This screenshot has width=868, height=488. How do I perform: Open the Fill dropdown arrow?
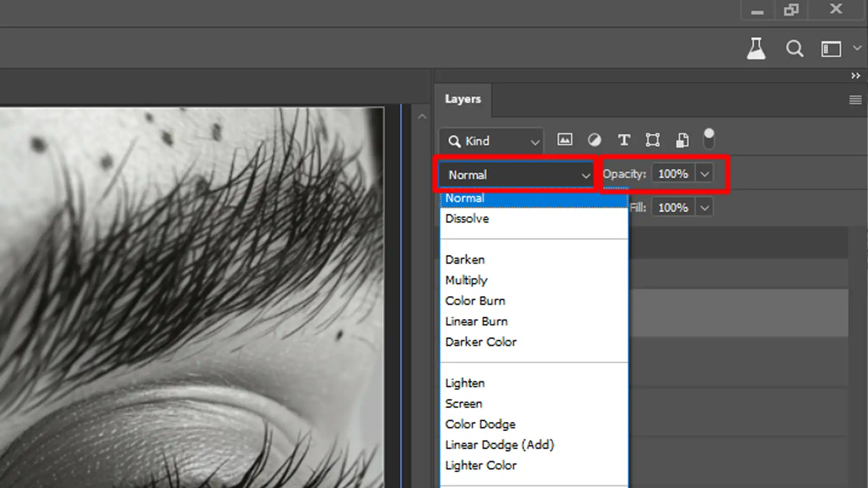[x=704, y=207]
